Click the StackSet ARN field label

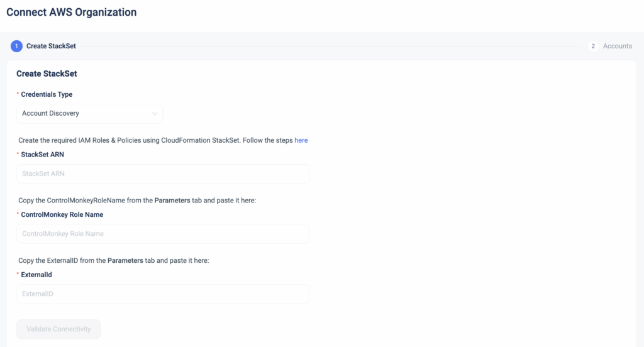pyautogui.click(x=42, y=154)
